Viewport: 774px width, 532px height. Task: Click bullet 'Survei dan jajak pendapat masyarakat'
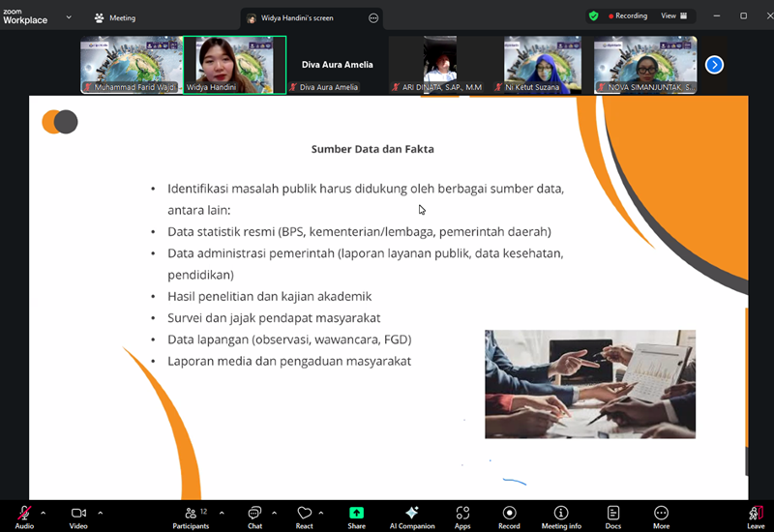(274, 318)
